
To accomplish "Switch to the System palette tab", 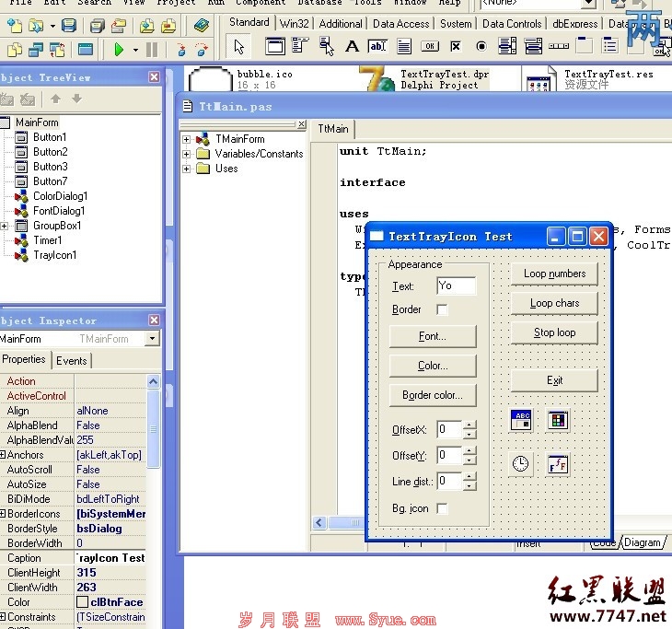I will 456,23.
